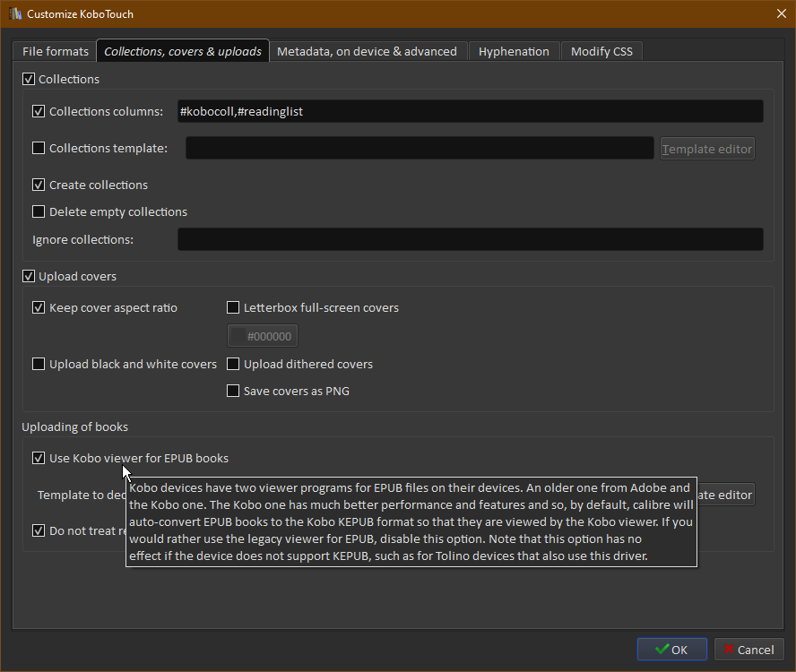Go to the Hyphenation tab

pos(514,51)
